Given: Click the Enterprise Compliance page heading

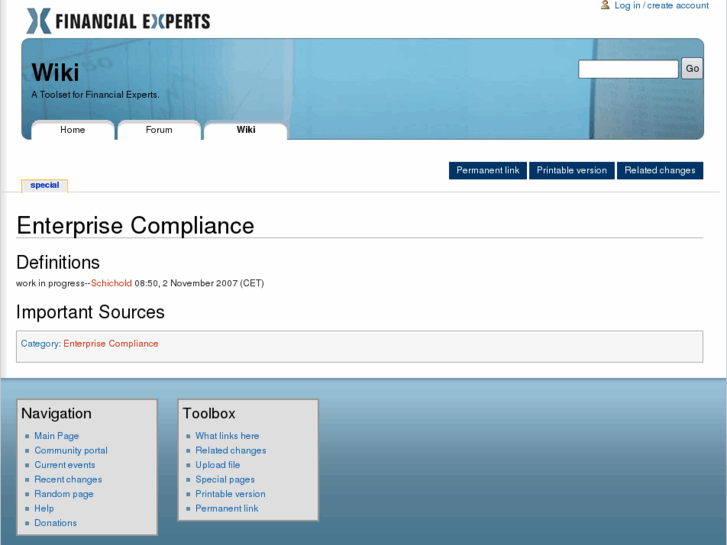Looking at the screenshot, I should [x=135, y=226].
